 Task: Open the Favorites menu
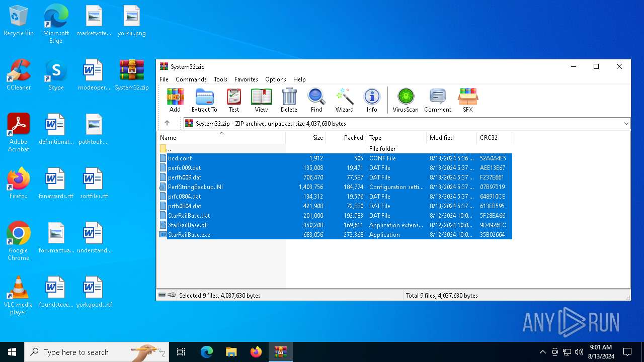(246, 79)
